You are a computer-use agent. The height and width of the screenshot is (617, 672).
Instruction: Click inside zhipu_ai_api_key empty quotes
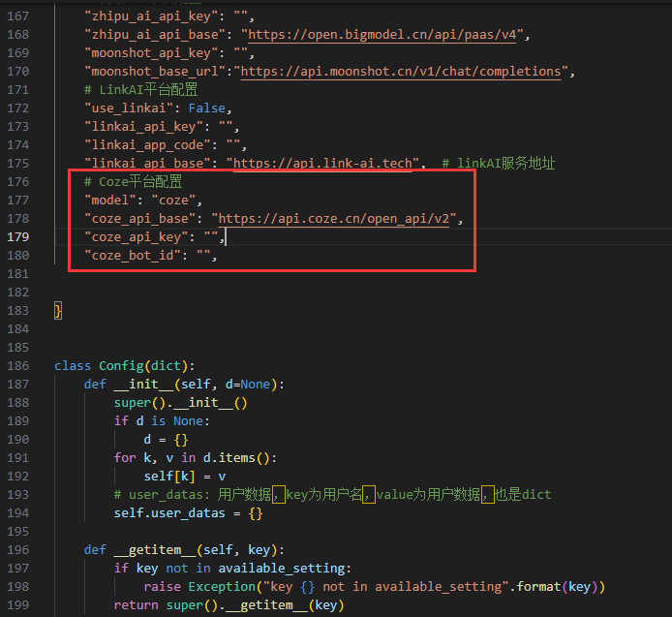[241, 15]
